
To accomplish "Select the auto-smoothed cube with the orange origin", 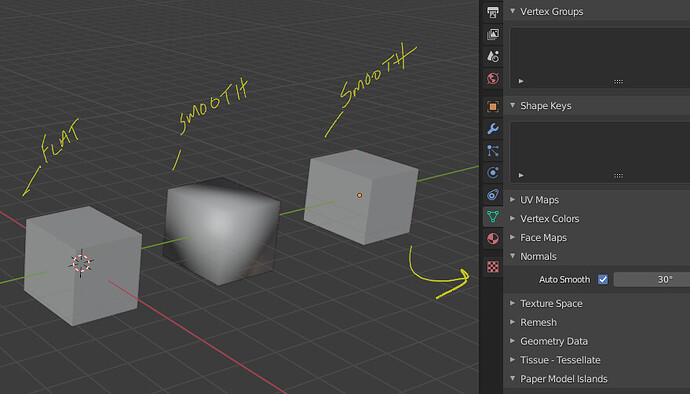I will pos(361,197).
